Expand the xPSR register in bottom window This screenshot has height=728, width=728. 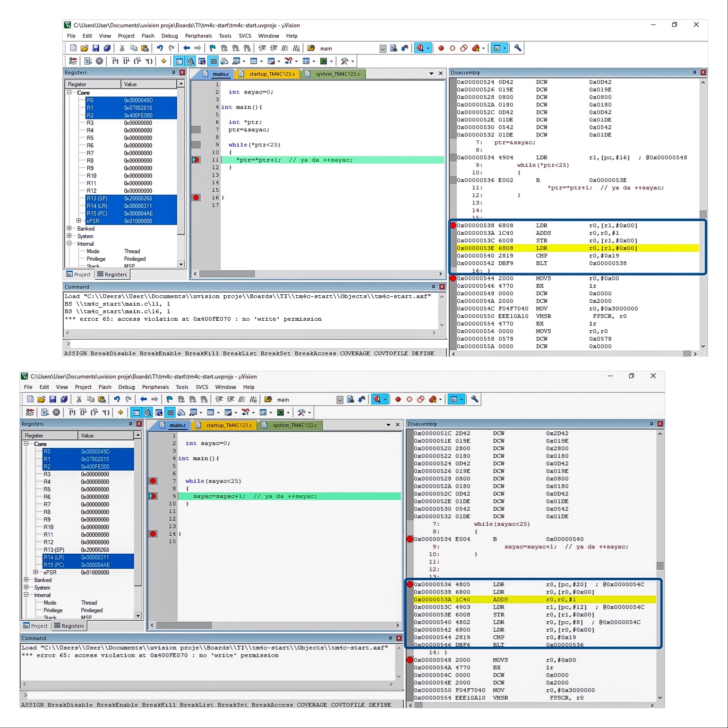pyautogui.click(x=35, y=573)
